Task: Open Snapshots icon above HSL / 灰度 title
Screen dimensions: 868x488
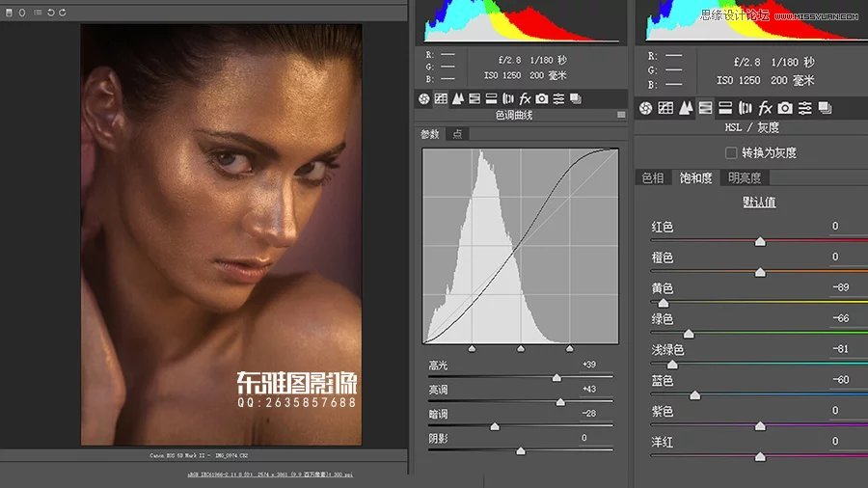Action: click(825, 108)
